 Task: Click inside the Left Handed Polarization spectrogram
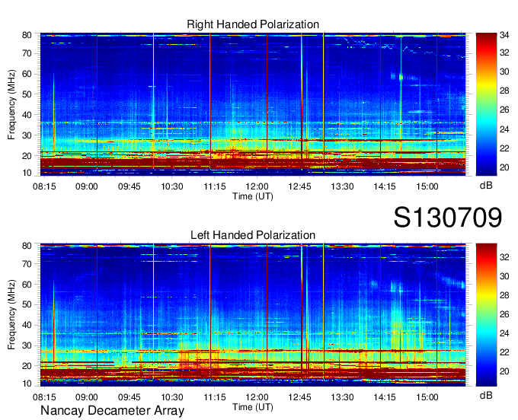tap(253, 315)
